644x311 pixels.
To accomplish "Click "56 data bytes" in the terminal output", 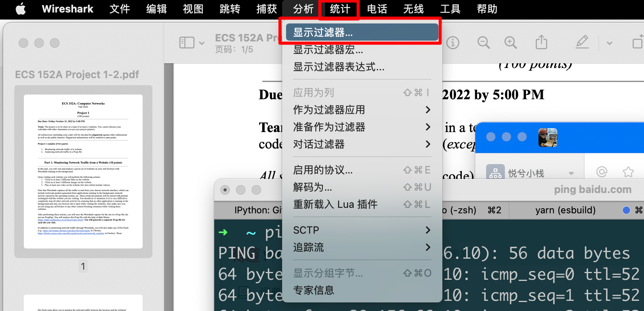I will (x=569, y=253).
